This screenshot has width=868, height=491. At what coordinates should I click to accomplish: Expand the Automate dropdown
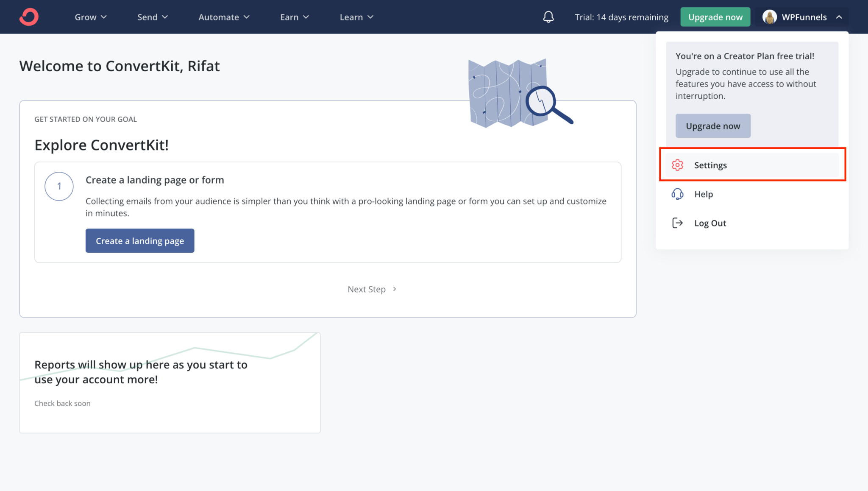[224, 17]
